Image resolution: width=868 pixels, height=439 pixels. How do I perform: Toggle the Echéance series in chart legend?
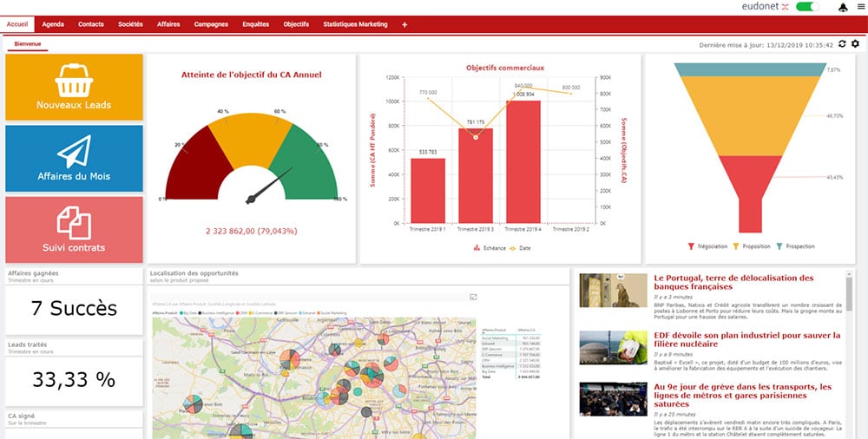490,248
